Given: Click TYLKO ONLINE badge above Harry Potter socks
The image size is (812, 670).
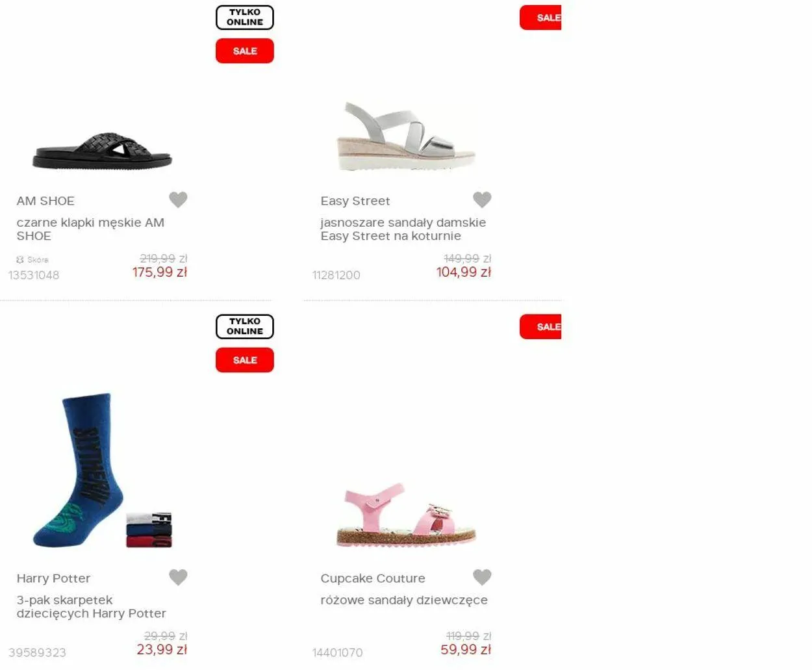Looking at the screenshot, I should tap(245, 327).
